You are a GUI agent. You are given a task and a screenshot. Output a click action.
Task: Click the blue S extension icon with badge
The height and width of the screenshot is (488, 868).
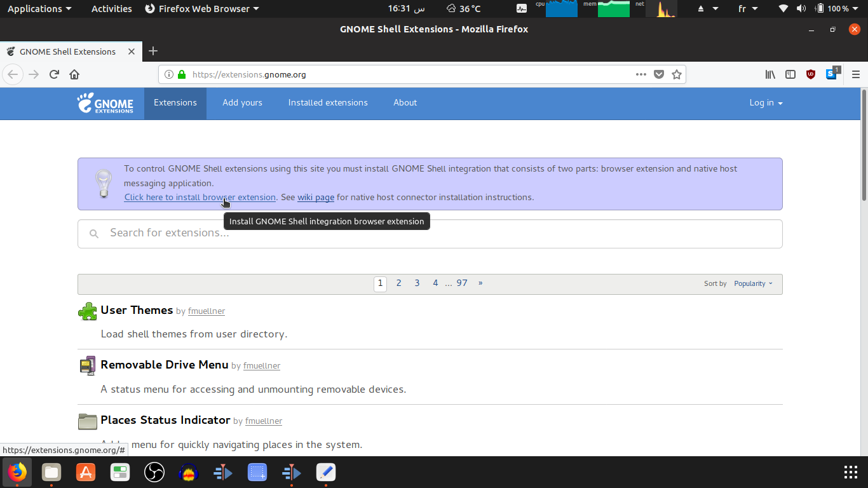[x=832, y=74]
